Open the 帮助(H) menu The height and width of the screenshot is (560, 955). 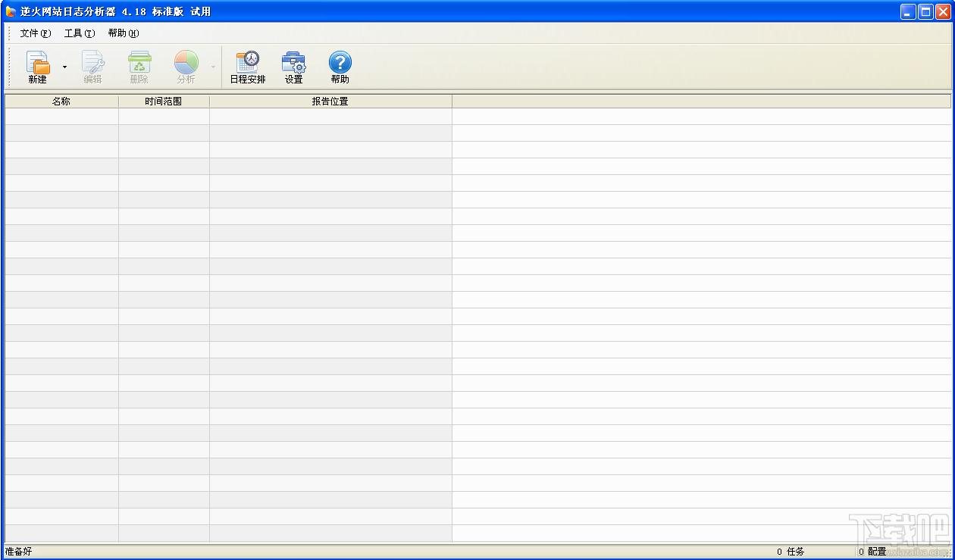[124, 33]
